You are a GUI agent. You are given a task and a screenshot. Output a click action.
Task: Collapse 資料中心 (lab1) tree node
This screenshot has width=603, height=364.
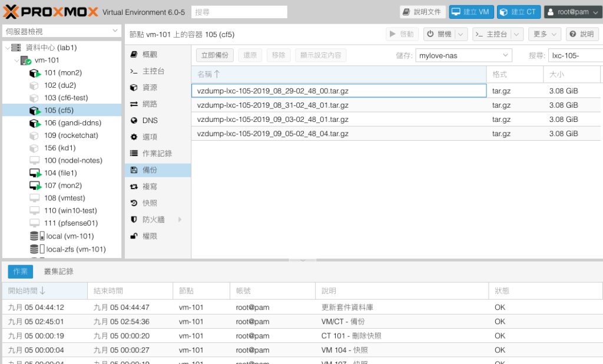click(x=8, y=48)
